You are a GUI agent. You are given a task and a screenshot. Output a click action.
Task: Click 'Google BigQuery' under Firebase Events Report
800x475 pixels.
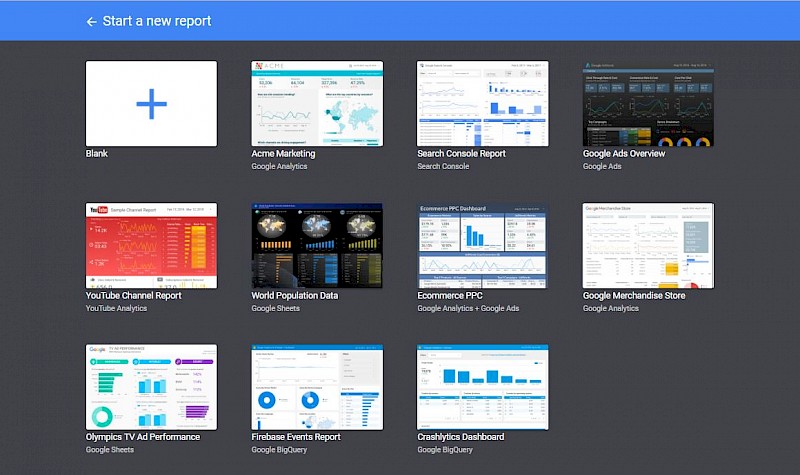pyautogui.click(x=279, y=449)
